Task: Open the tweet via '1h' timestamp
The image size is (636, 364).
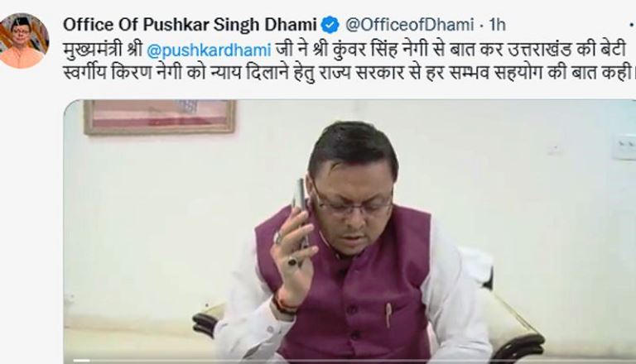Action: [x=497, y=25]
